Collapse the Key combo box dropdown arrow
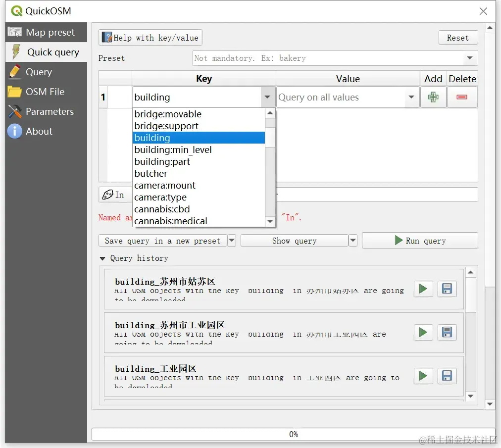This screenshot has width=501, height=448. tap(267, 97)
